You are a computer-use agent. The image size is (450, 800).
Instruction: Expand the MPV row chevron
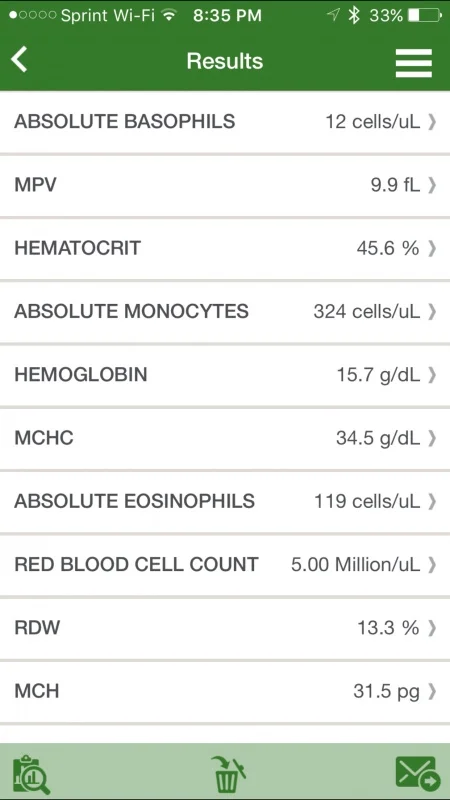432,185
